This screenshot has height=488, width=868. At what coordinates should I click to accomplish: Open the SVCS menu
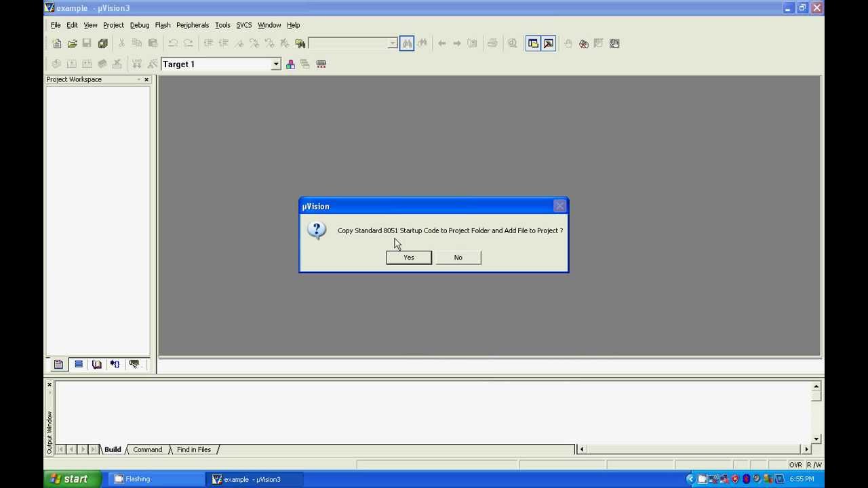tap(244, 25)
